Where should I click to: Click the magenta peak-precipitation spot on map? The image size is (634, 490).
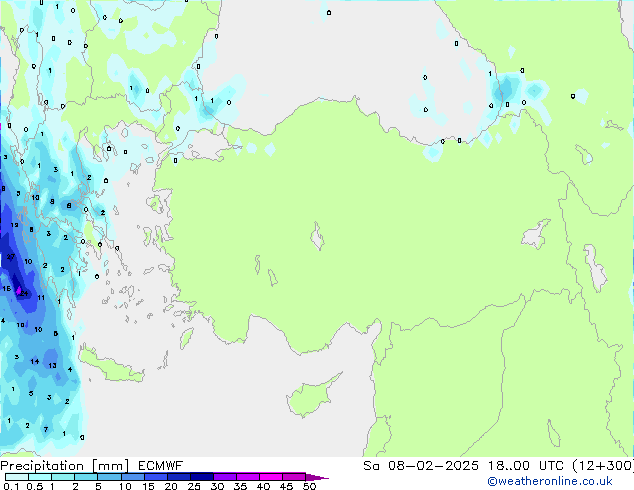coord(18,291)
